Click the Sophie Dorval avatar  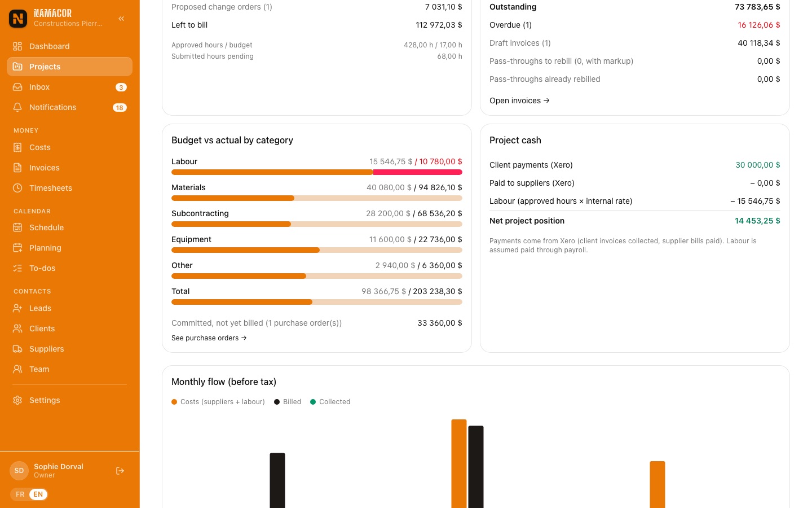coord(19,471)
